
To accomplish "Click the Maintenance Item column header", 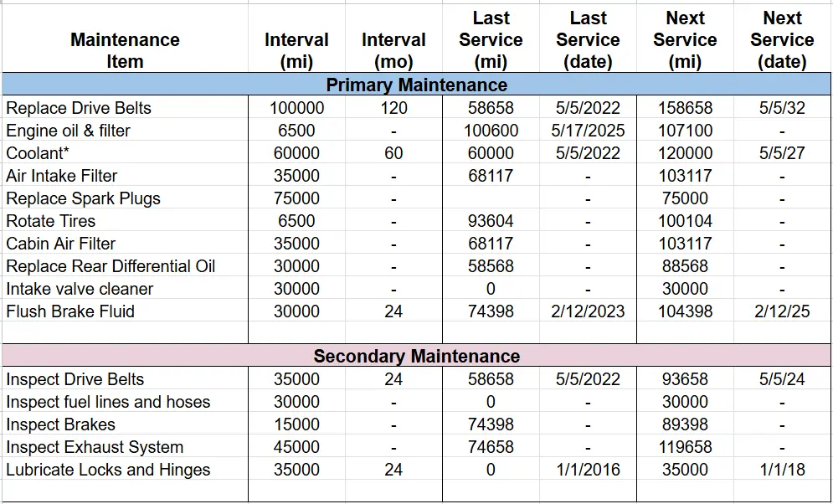I will 125,50.
